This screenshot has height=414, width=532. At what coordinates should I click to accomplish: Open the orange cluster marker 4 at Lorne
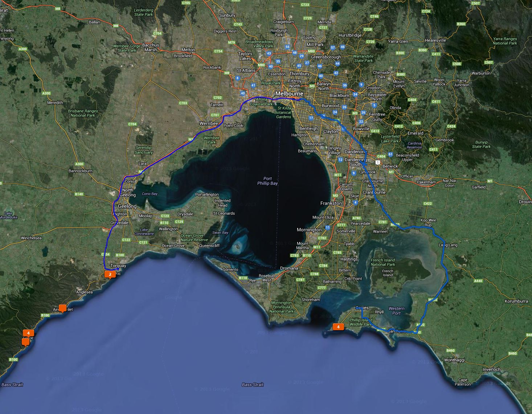28,333
